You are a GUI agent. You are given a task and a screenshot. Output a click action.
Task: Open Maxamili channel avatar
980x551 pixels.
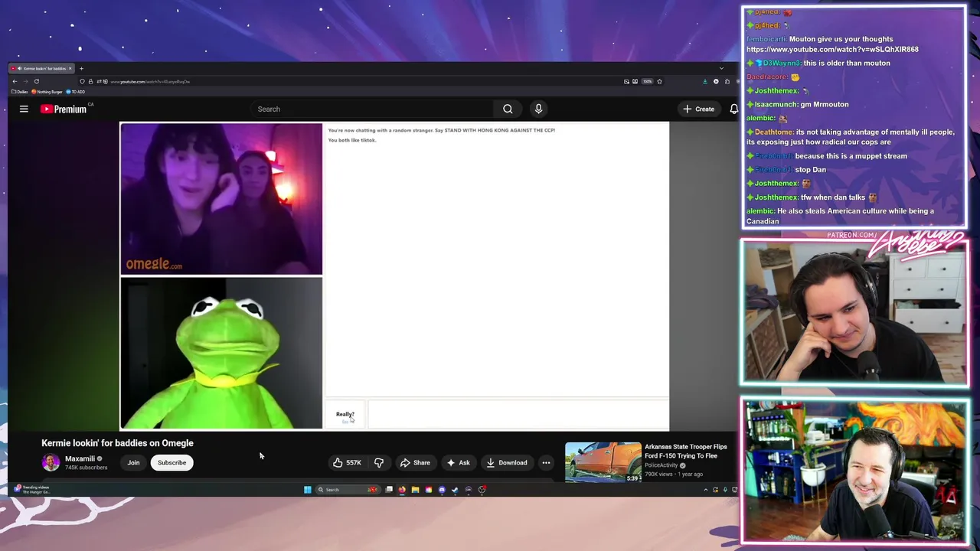[51, 462]
